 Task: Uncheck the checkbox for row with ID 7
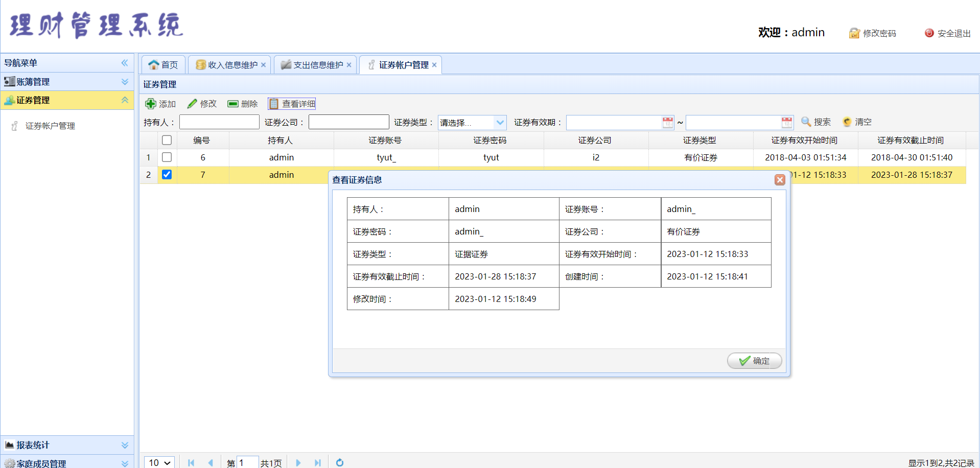tap(167, 175)
